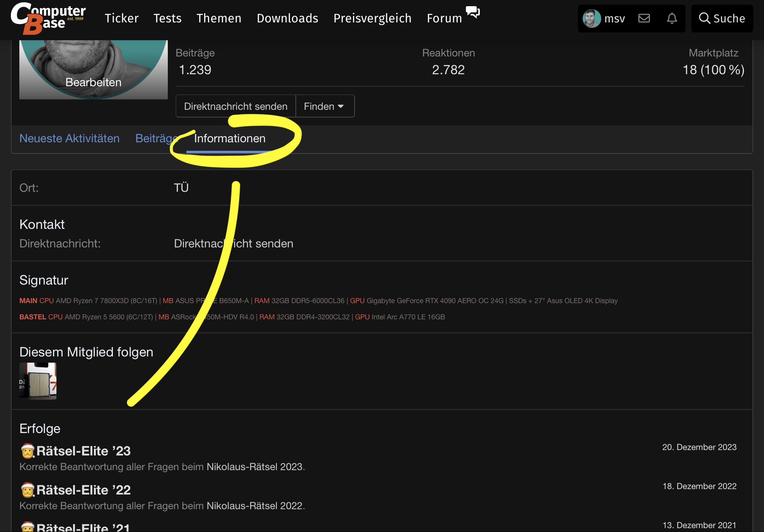Click the ComputerBase logo
The image size is (764, 532).
pos(48,18)
